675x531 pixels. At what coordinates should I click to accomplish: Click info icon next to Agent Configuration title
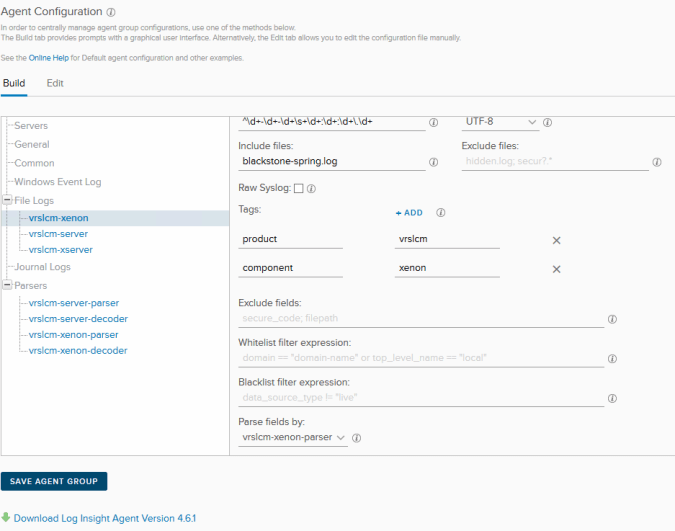tap(110, 12)
